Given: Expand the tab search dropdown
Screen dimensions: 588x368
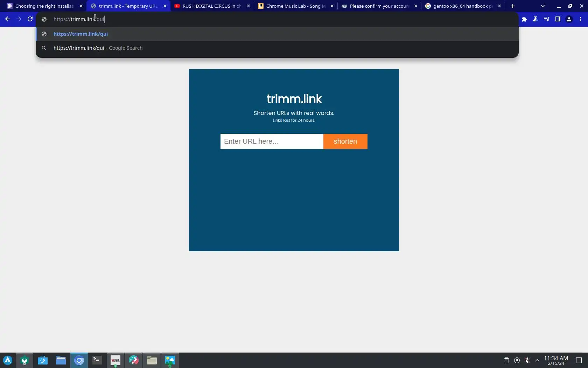Looking at the screenshot, I should 543,6.
